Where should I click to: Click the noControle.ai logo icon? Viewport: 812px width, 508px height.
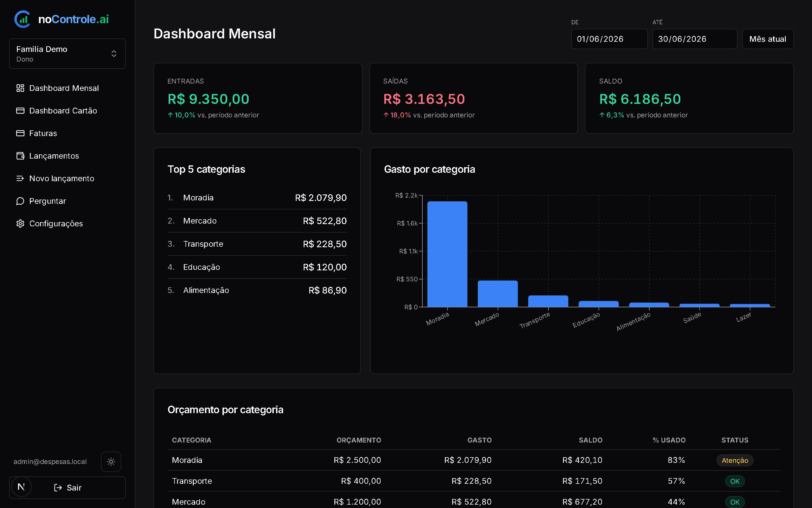(x=22, y=19)
